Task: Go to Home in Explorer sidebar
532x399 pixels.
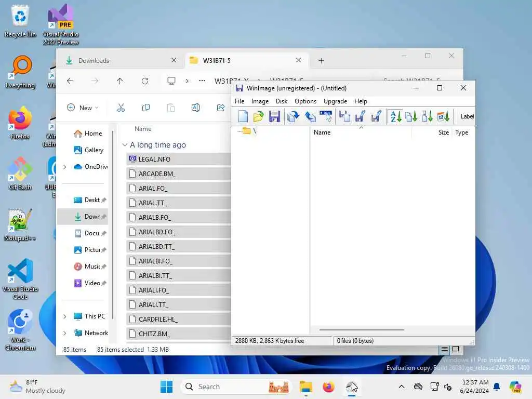Action: (88, 134)
